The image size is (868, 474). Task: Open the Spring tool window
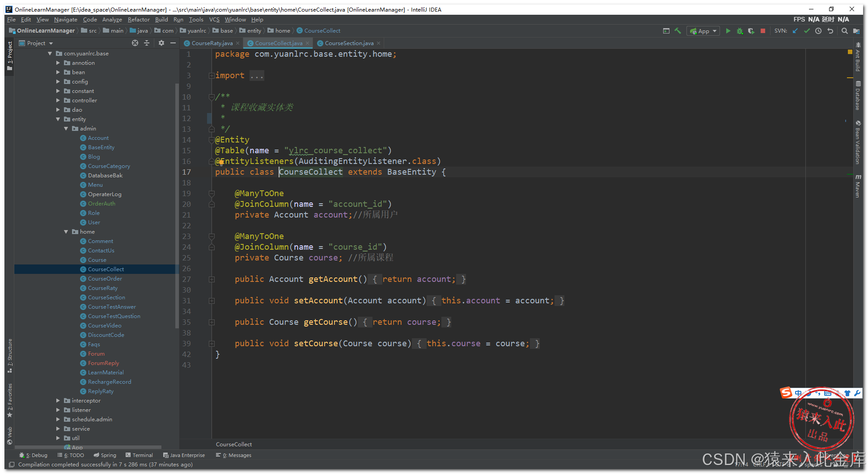pyautogui.click(x=105, y=455)
